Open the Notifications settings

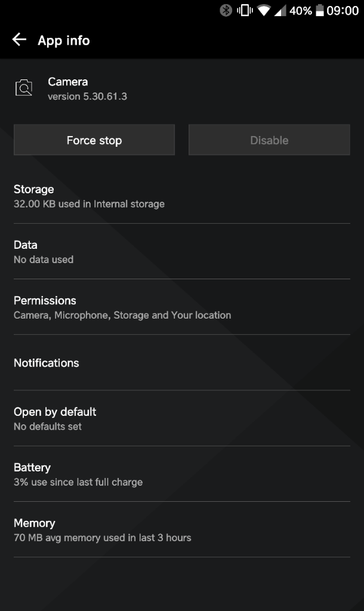182,363
